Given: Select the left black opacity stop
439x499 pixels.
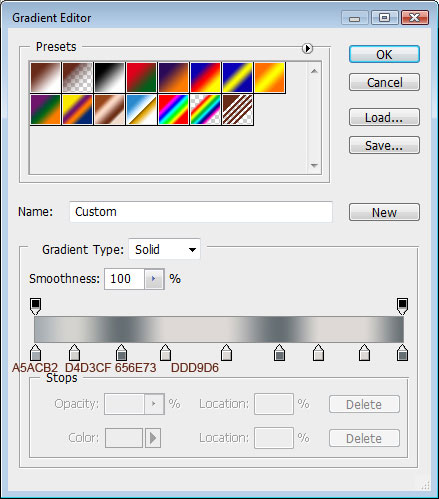Looking at the screenshot, I should [x=36, y=306].
